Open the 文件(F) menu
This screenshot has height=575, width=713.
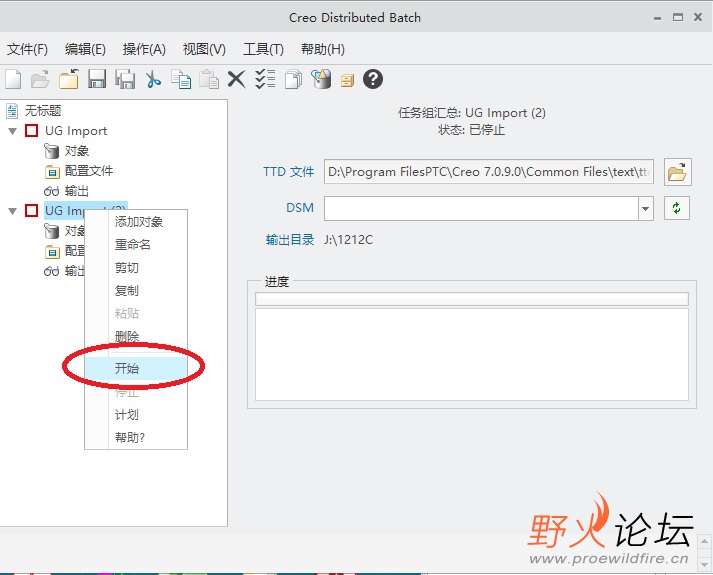[x=27, y=49]
